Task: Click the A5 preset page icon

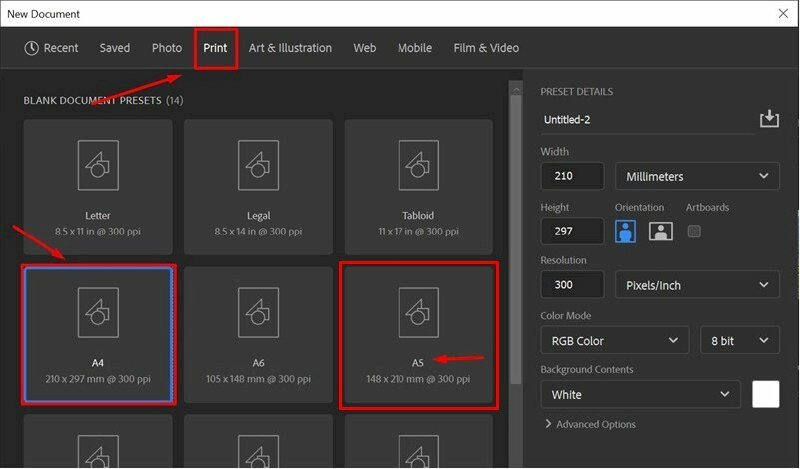Action: click(418, 312)
